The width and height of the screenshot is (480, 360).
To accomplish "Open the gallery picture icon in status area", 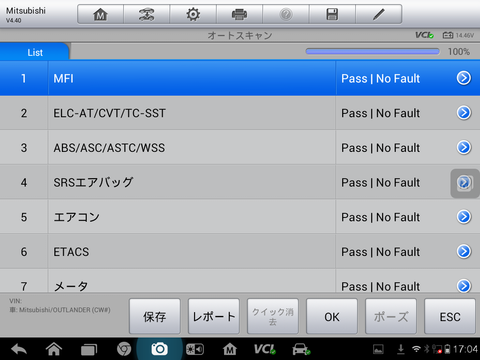I will [378, 349].
